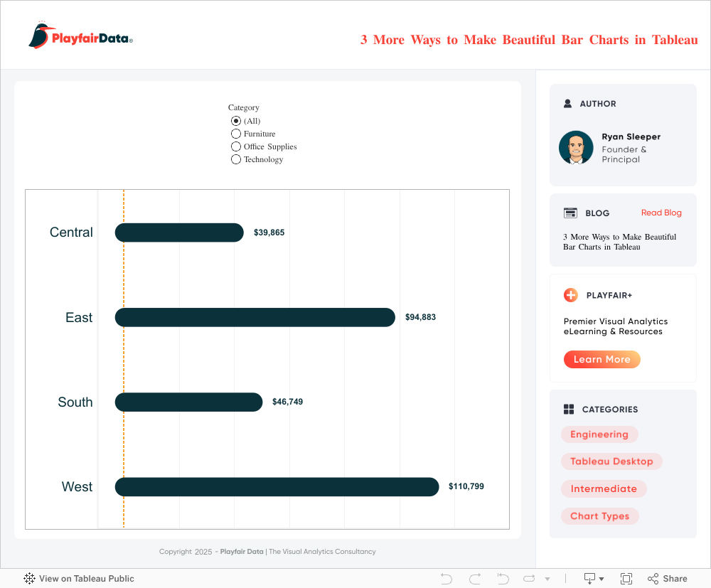The width and height of the screenshot is (711, 588).
Task: Click the blog title text in sidebar
Action: click(619, 242)
